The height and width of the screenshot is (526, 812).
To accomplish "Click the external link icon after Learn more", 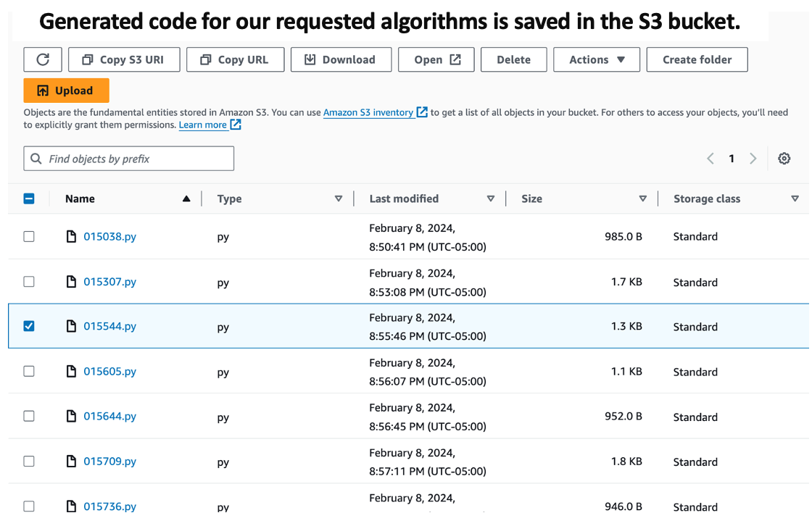I will [236, 125].
